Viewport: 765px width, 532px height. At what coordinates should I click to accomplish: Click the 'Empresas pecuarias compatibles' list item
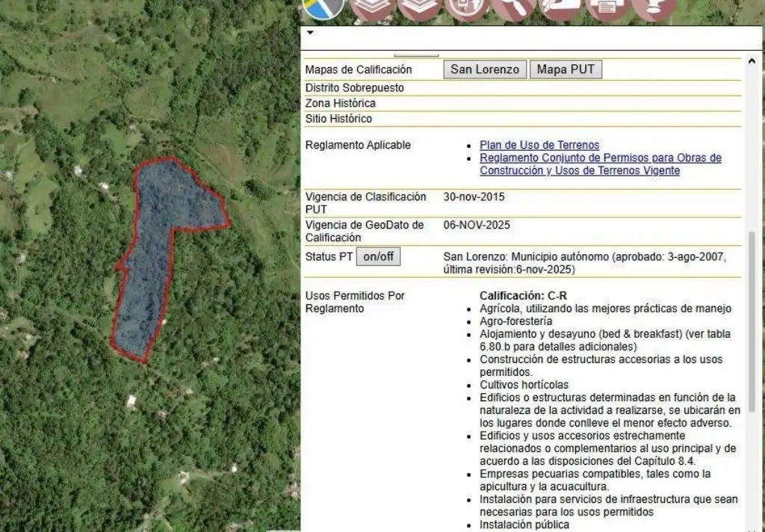[595, 480]
